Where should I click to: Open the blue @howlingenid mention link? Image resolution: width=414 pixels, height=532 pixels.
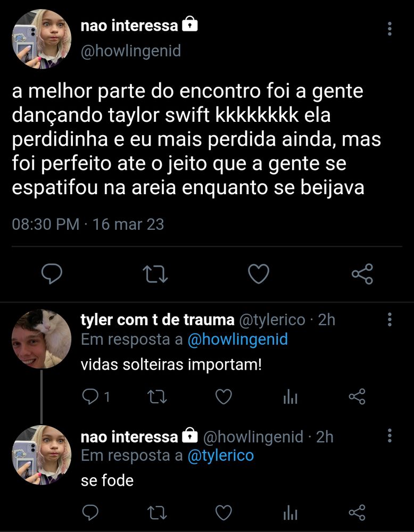click(237, 339)
